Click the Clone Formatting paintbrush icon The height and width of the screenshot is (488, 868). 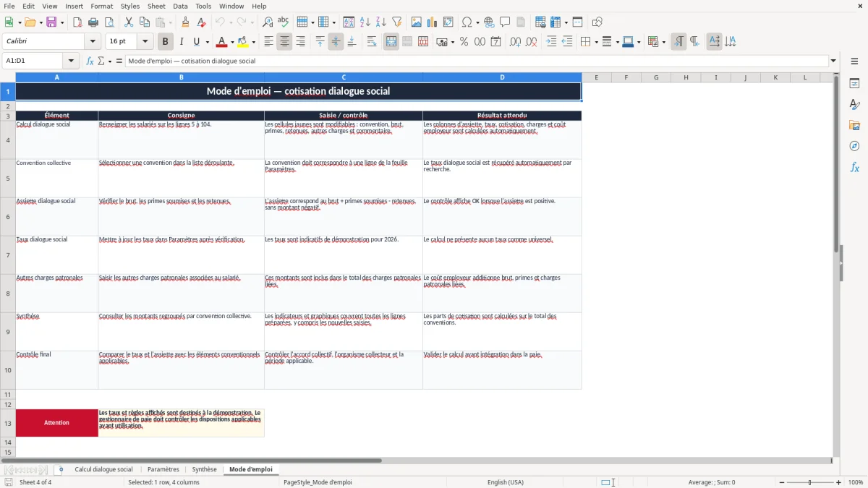click(x=185, y=22)
